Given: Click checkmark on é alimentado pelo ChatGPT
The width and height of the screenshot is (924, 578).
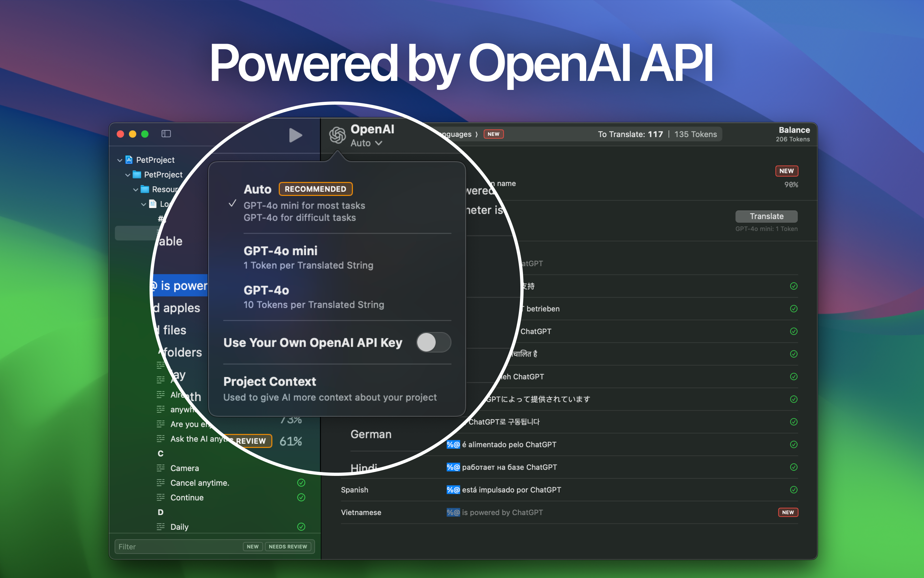Looking at the screenshot, I should click(x=794, y=445).
